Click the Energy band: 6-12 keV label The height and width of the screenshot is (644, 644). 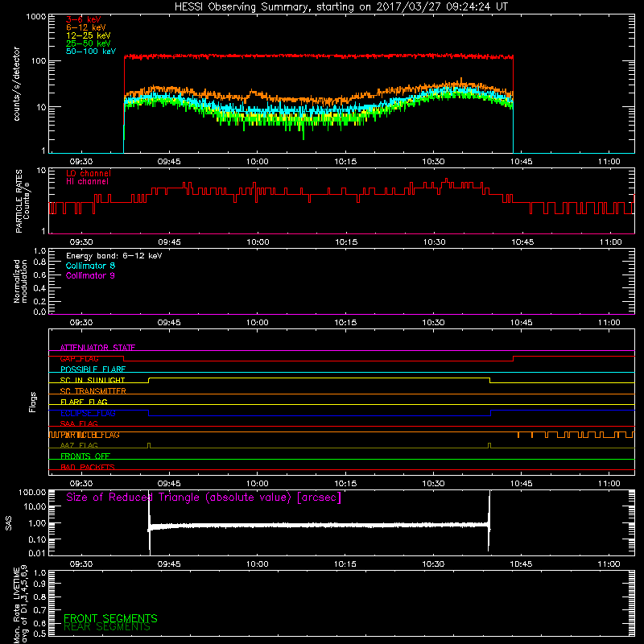114,256
